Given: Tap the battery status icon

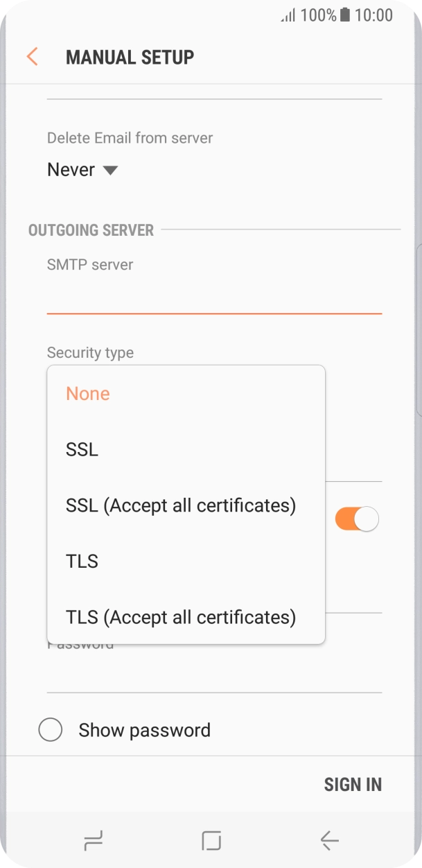Looking at the screenshot, I should pos(345,15).
